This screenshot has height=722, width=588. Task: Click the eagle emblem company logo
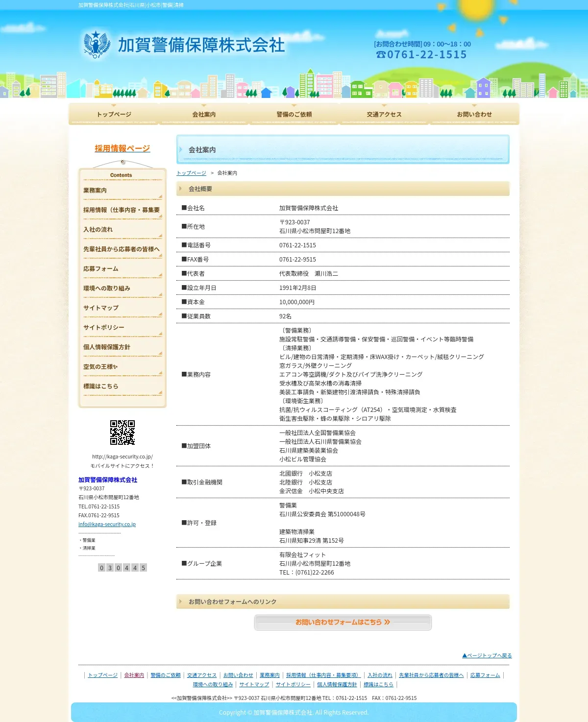tap(97, 45)
